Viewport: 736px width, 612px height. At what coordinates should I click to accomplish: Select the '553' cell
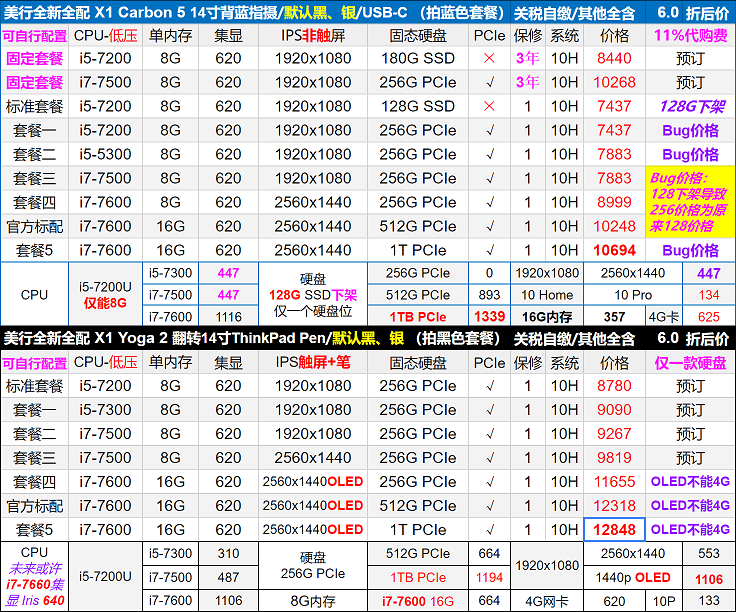[x=709, y=553]
